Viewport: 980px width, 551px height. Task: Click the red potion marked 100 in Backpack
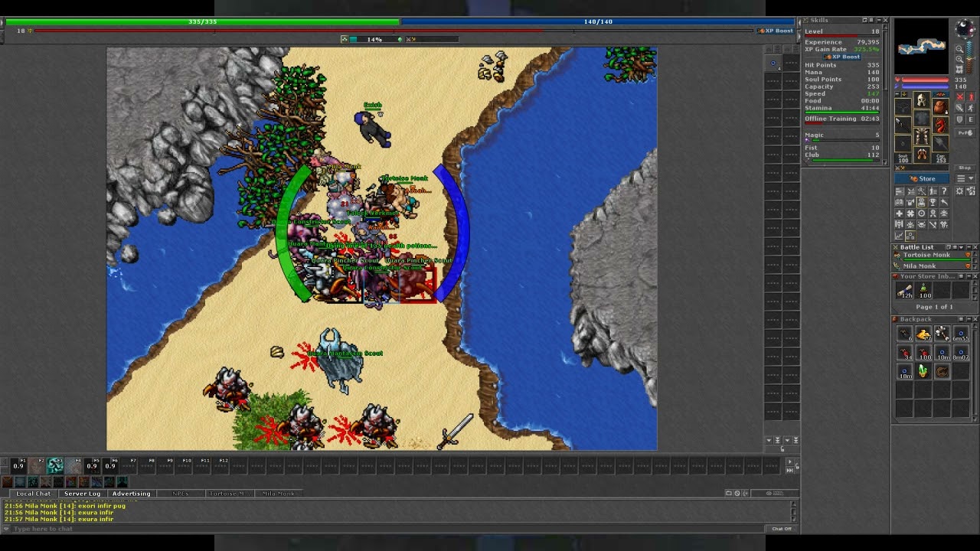(x=923, y=353)
